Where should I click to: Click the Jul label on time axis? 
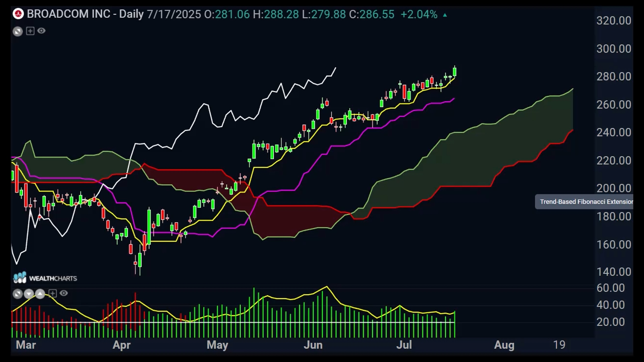[404, 345]
